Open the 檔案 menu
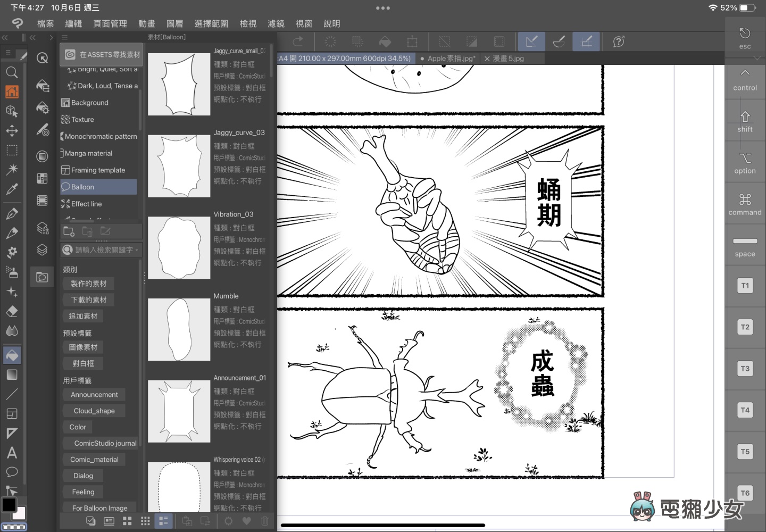766x532 pixels. (46, 23)
